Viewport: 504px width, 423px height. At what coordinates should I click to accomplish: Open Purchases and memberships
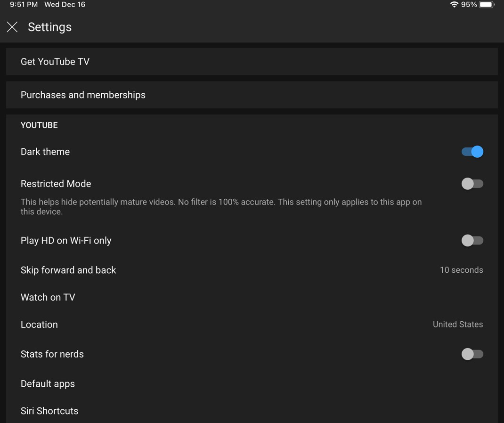(252, 95)
